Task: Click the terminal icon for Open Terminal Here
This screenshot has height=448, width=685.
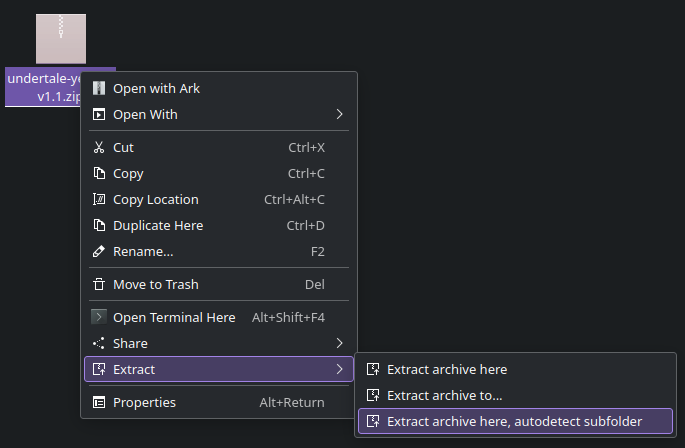Action: (x=99, y=317)
